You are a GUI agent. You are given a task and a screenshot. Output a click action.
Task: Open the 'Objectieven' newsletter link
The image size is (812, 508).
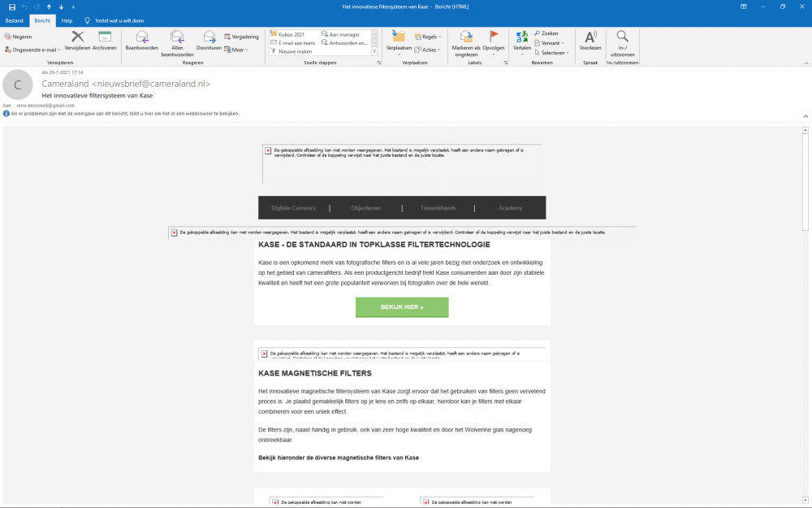[x=365, y=208]
